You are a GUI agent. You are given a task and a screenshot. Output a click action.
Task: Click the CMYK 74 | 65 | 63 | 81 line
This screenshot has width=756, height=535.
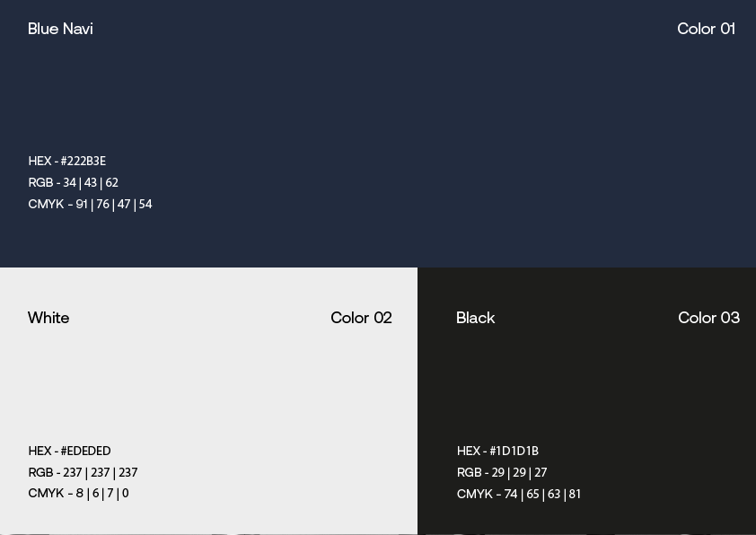[519, 495]
